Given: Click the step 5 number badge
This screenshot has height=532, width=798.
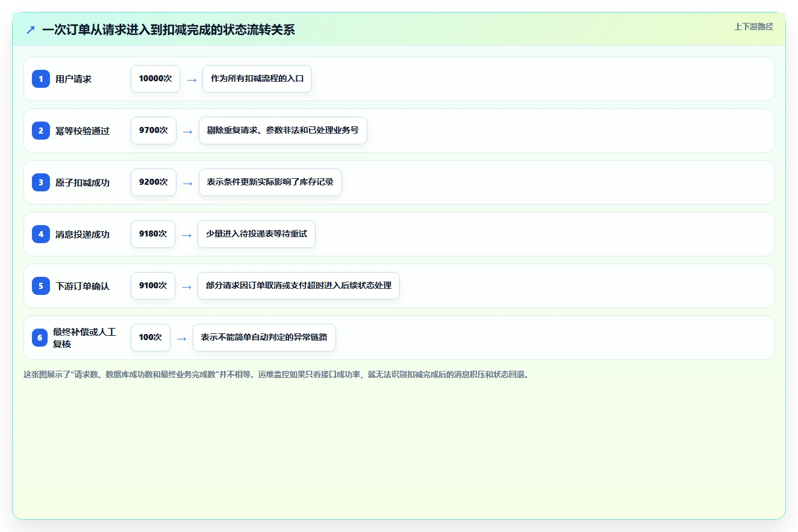Looking at the screenshot, I should 41,286.
